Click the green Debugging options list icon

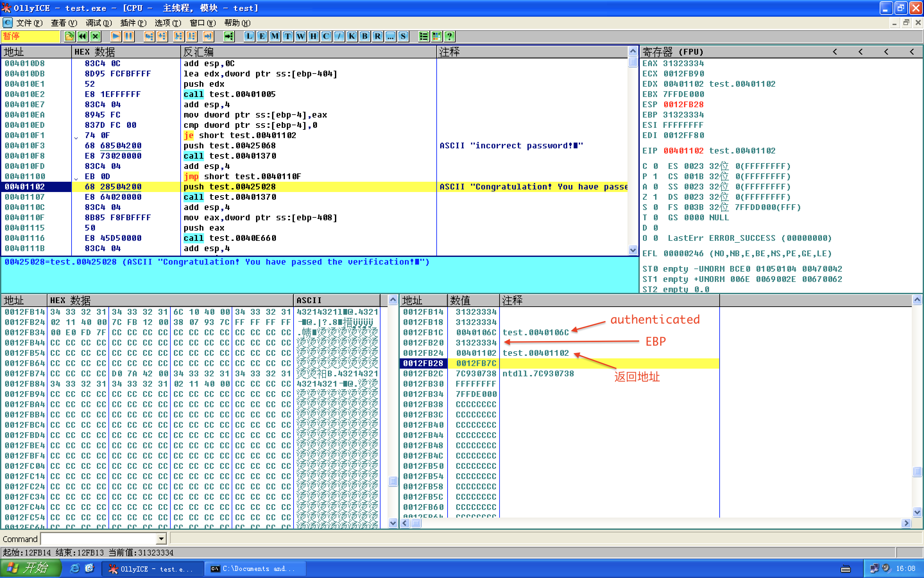tap(424, 36)
